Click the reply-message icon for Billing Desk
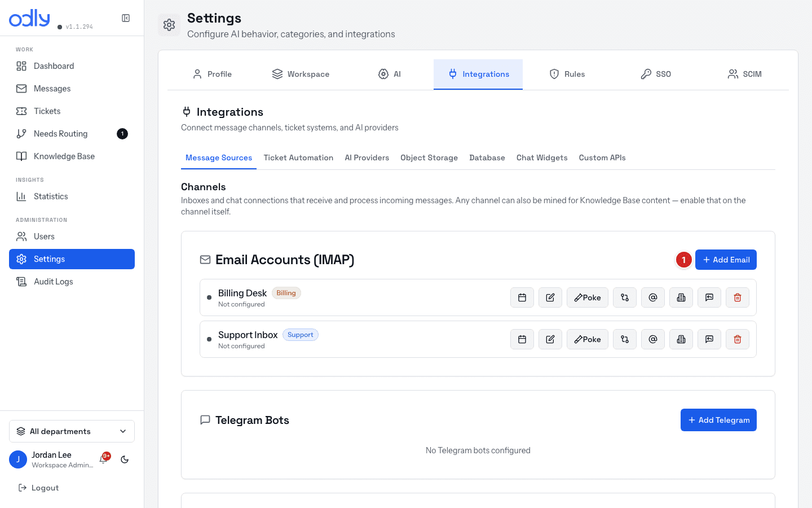Screen dimensions: 812x508 tap(709, 297)
